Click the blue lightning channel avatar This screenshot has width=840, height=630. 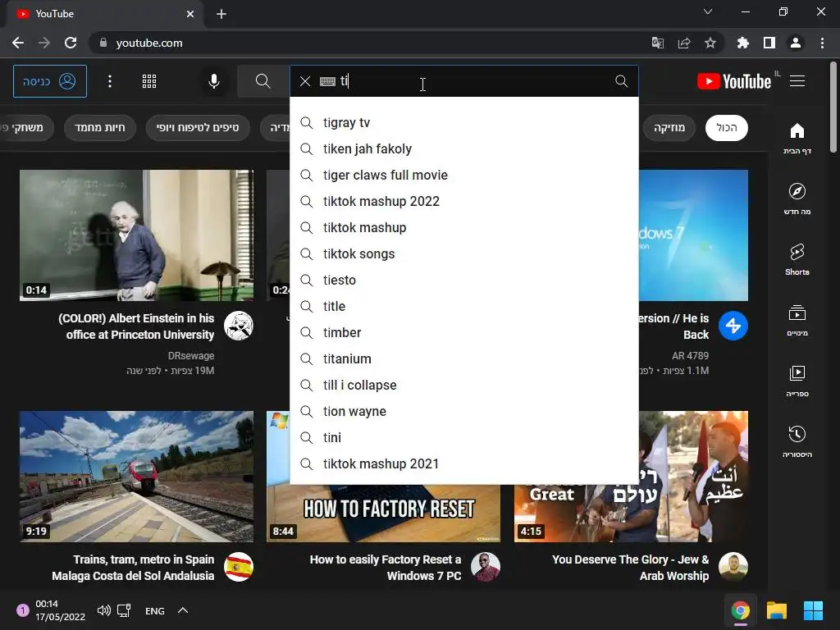pyautogui.click(x=733, y=326)
